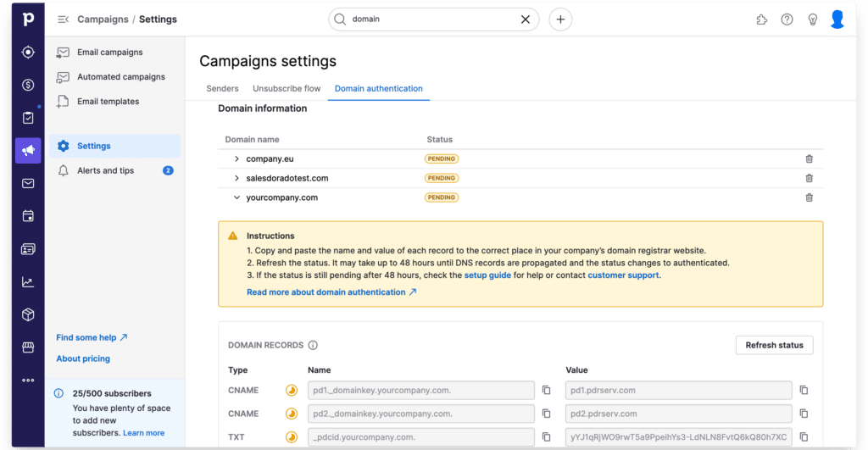Open Contacts card icon in sidebar
This screenshot has width=868, height=450.
(28, 249)
